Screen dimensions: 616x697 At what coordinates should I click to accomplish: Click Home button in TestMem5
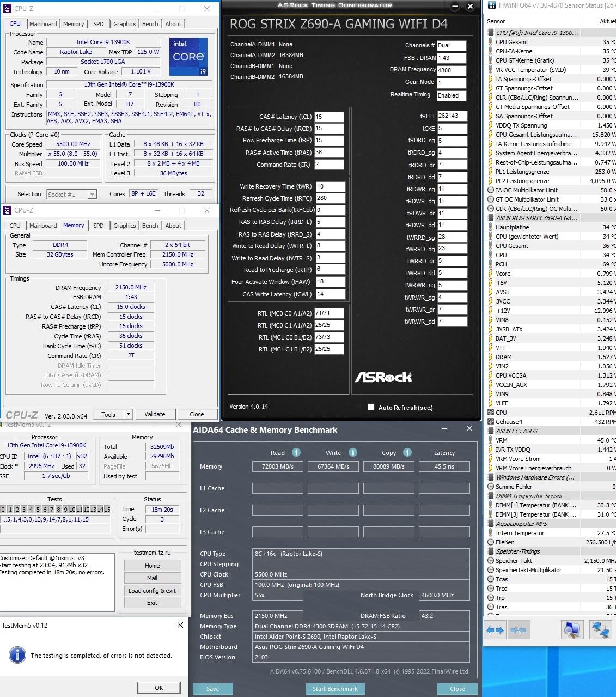tap(152, 566)
